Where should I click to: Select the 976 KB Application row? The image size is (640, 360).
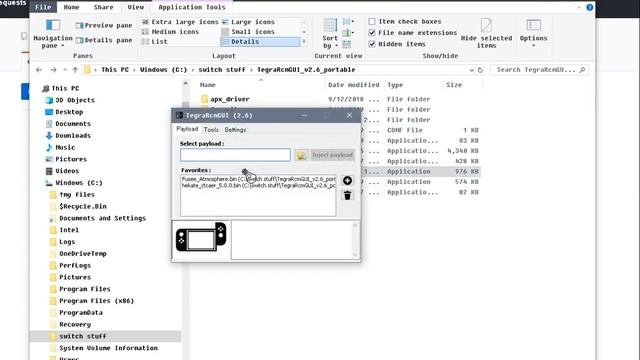(422, 171)
